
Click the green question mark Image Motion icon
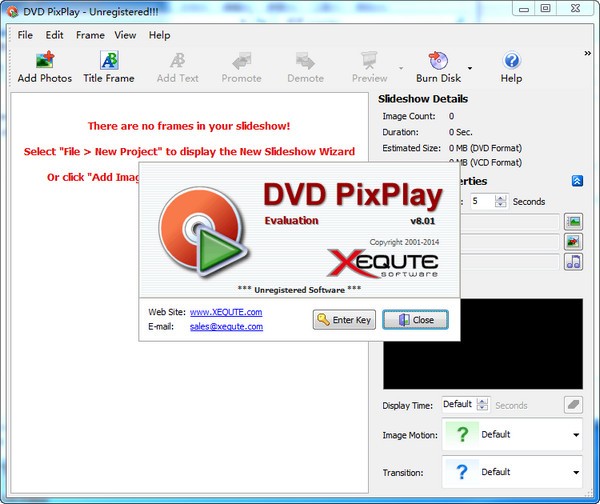coord(463,434)
